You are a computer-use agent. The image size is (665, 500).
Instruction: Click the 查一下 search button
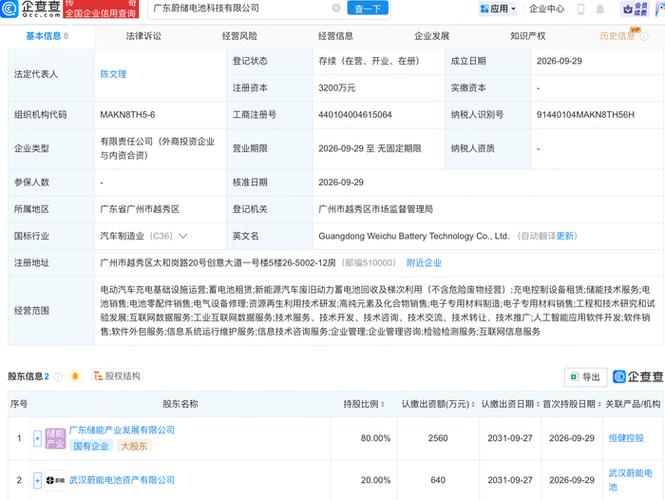click(x=368, y=8)
